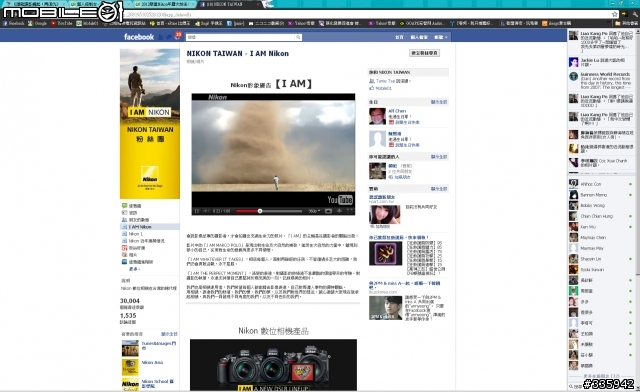Screen dimensions: 640x392
Task: Switch to the second browser tab
Action: coord(98,4)
